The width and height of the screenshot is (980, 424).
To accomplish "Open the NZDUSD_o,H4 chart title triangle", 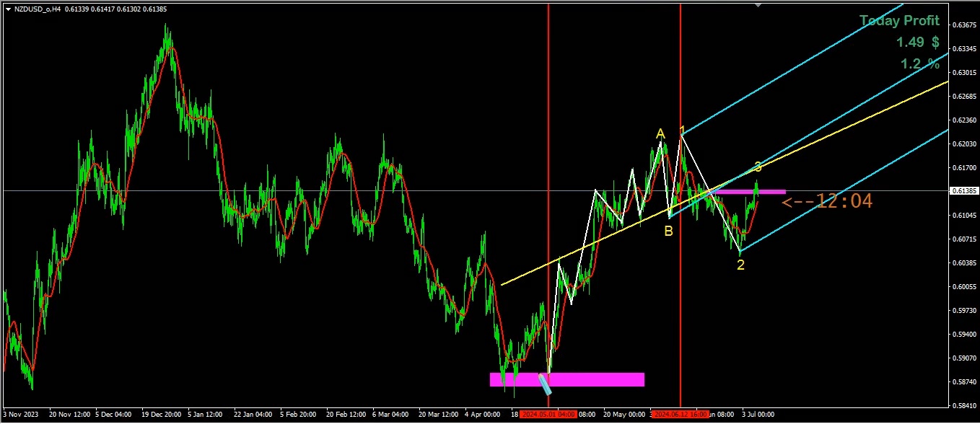I will click(7, 9).
